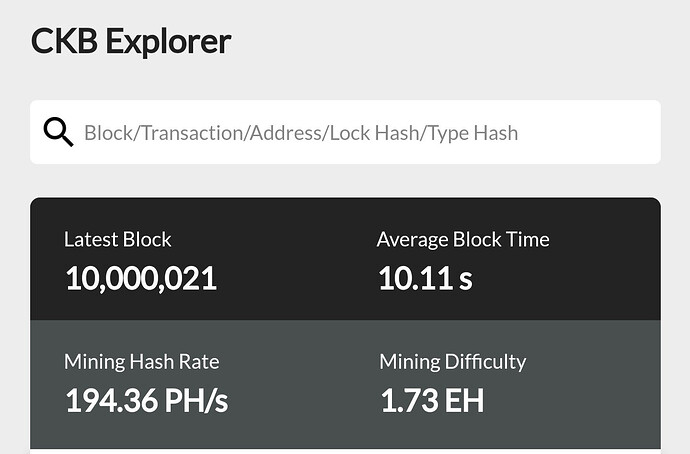The height and width of the screenshot is (454, 690).
Task: Click the EH difficulty unit
Action: click(465, 401)
